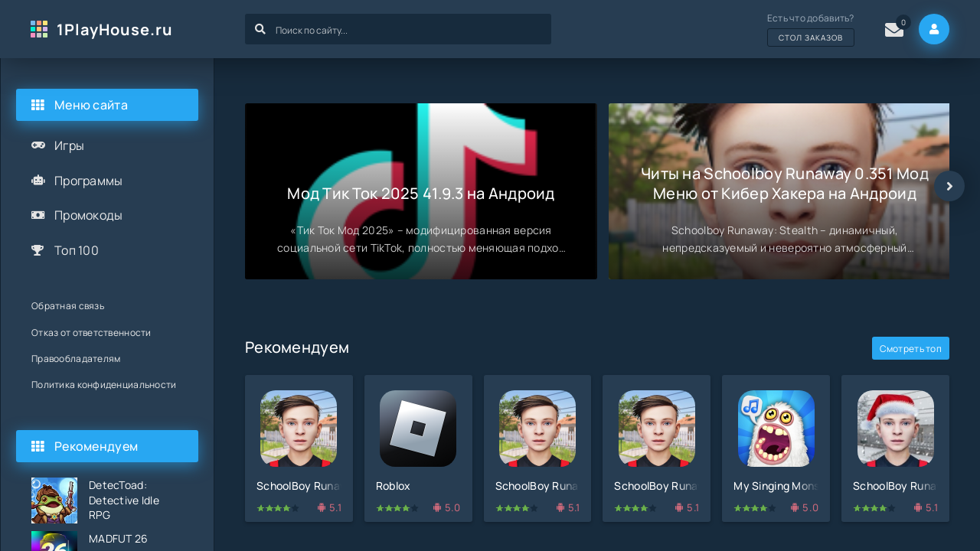
Task: Open the Мод Тик Ток 2025 slide
Action: 421,191
